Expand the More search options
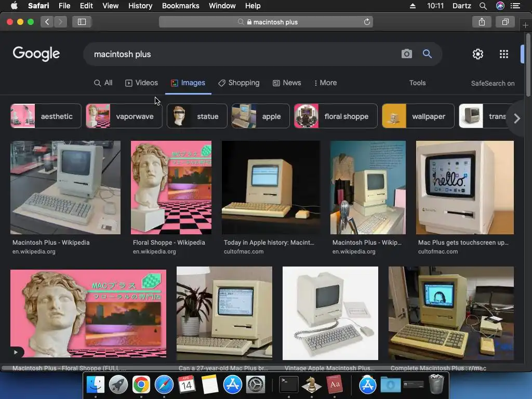Viewport: 532px width, 399px height. click(326, 83)
